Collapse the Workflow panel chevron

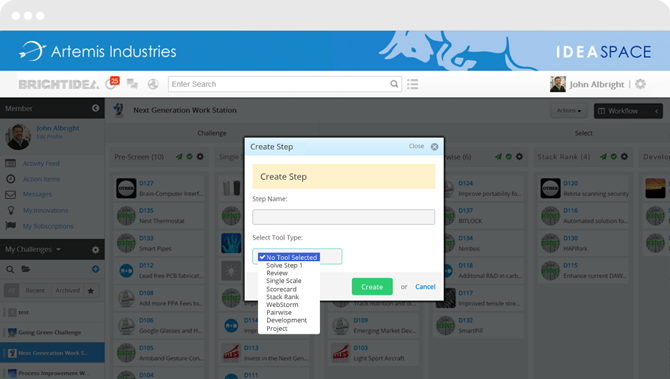click(656, 111)
